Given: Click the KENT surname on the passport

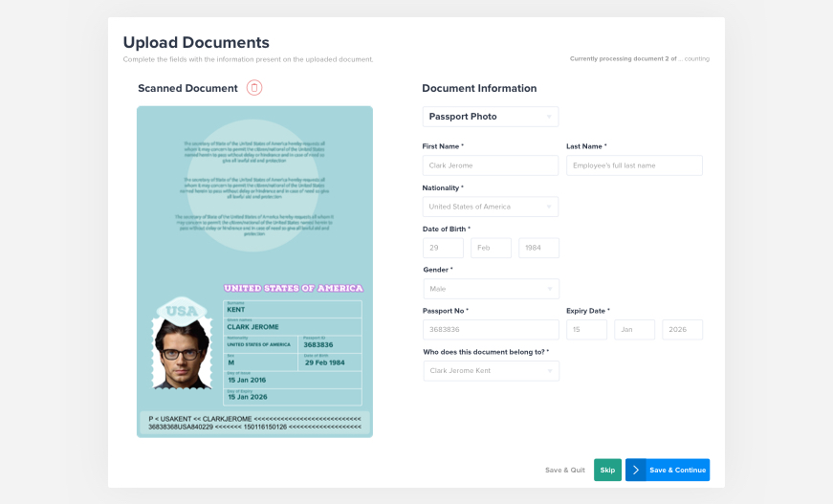Looking at the screenshot, I should tap(236, 310).
